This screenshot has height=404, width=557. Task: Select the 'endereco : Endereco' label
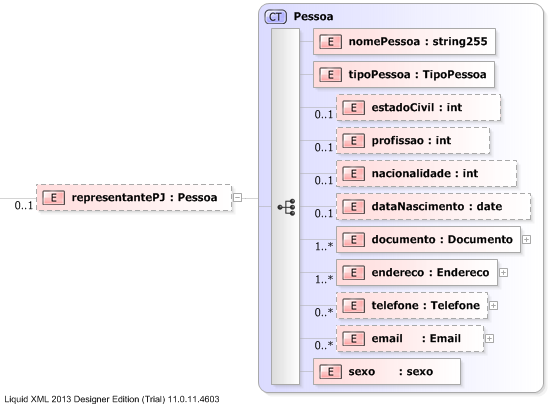pyautogui.click(x=430, y=273)
